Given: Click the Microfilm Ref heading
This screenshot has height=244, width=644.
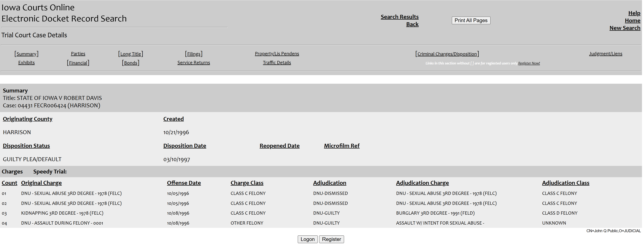Looking at the screenshot, I should pyautogui.click(x=342, y=146).
